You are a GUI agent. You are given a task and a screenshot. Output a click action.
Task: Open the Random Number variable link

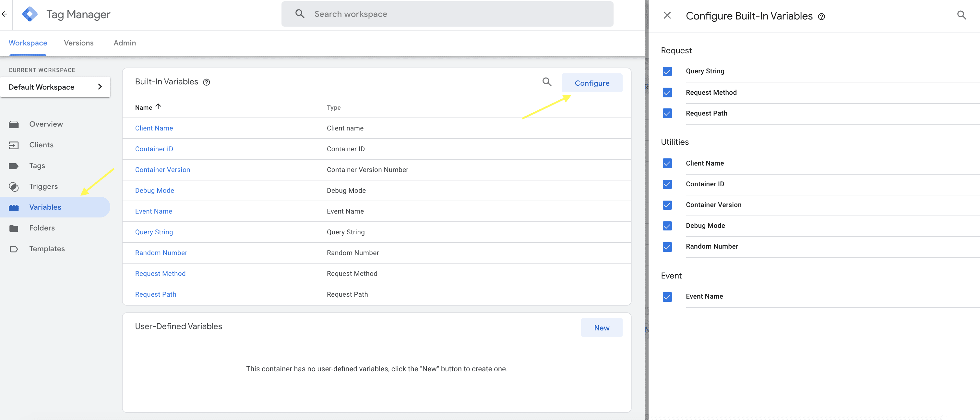click(x=161, y=253)
